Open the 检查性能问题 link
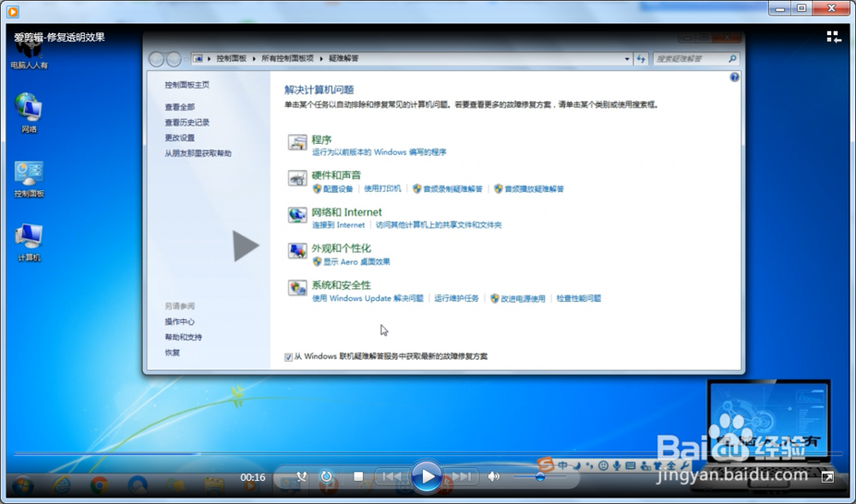Screen dimensions: 856x504 click(x=579, y=299)
